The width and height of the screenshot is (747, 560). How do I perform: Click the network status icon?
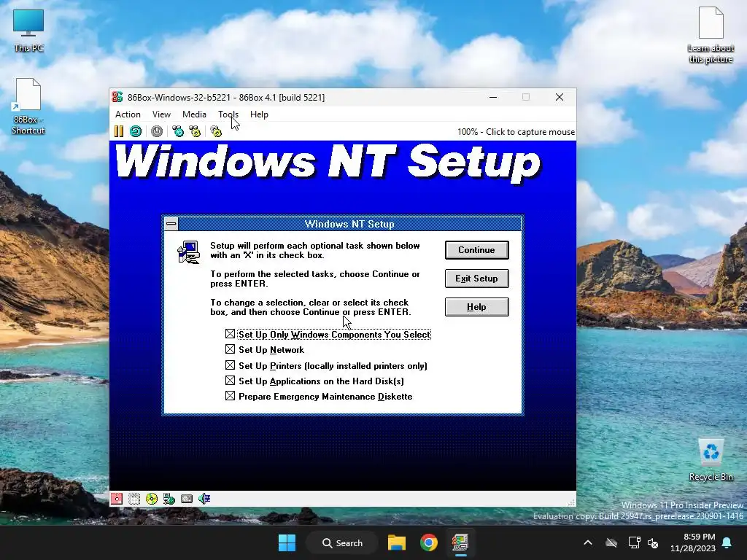[x=169, y=499]
